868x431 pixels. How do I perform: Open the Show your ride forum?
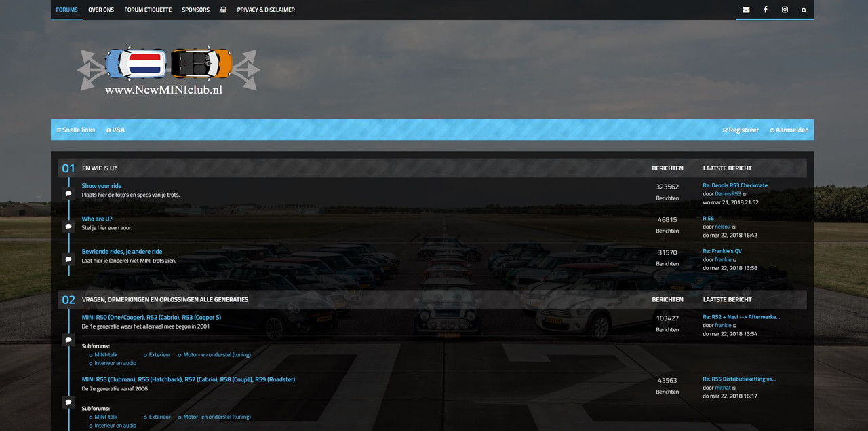(x=102, y=186)
